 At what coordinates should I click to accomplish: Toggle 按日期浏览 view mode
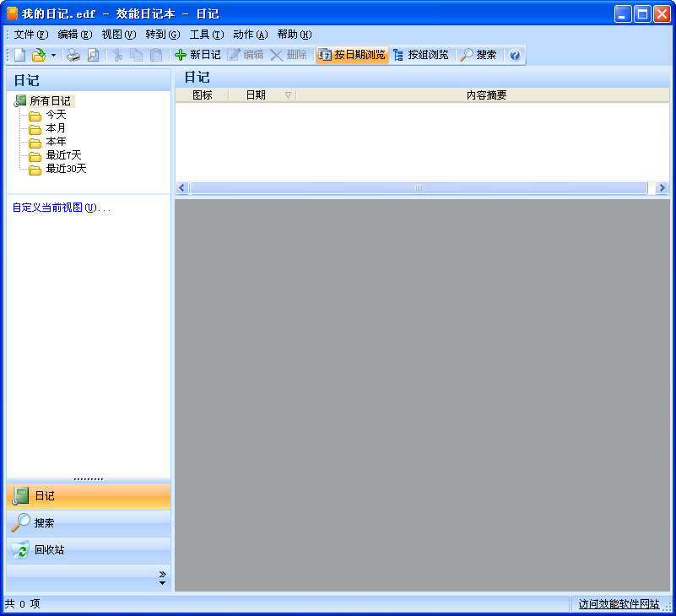click(x=352, y=55)
